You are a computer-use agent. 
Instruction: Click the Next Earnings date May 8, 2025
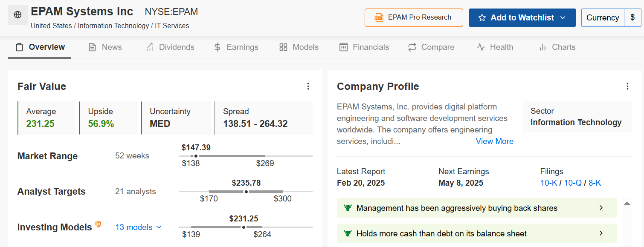pyautogui.click(x=461, y=183)
